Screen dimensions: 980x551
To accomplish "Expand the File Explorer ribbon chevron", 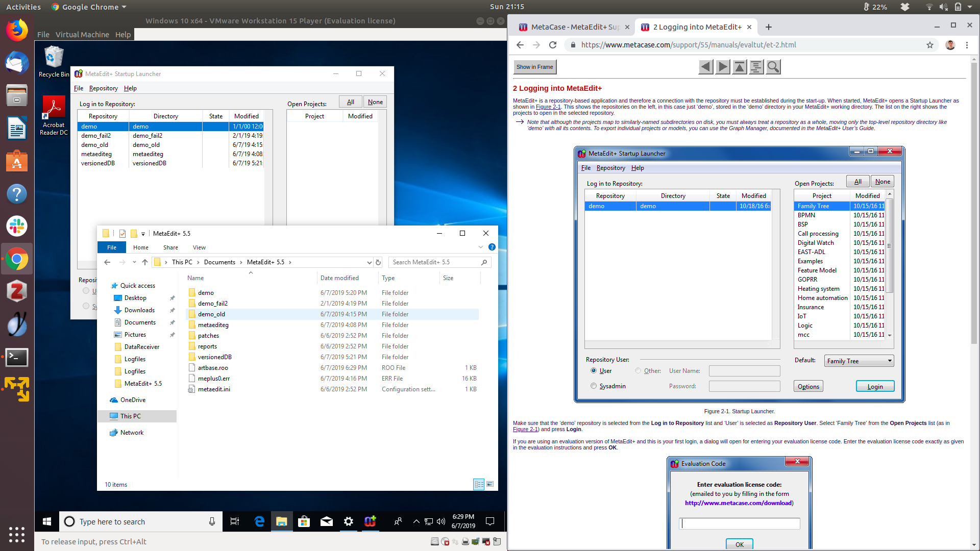I will point(480,247).
